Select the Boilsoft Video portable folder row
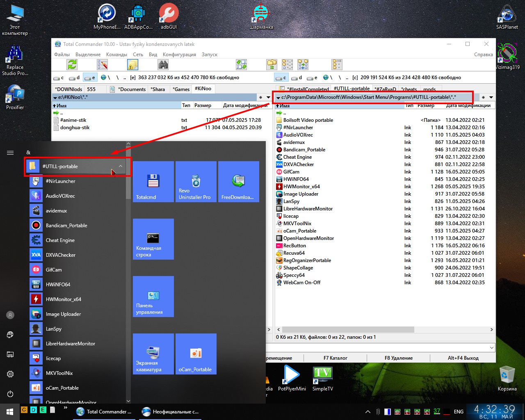The height and width of the screenshot is (420, 525). [x=385, y=120]
